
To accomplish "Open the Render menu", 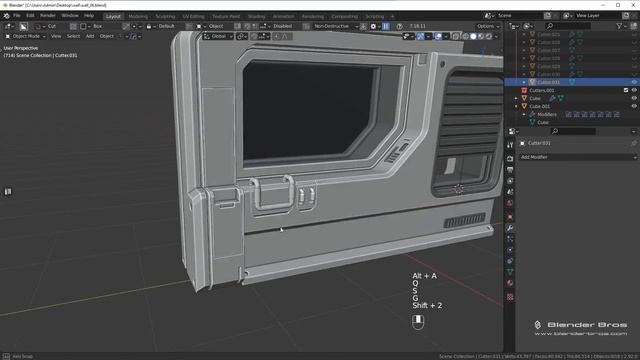I will (x=48, y=16).
